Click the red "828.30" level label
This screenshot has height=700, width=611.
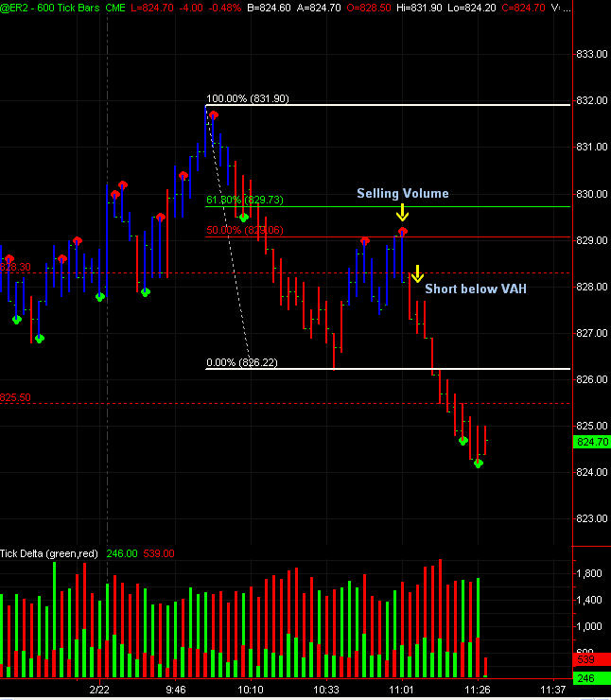15,267
